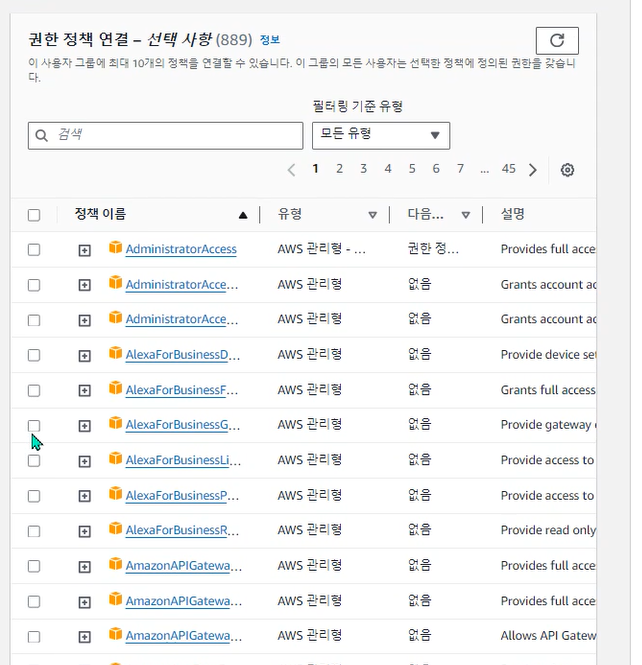Click the 유형 column header label

point(290,214)
